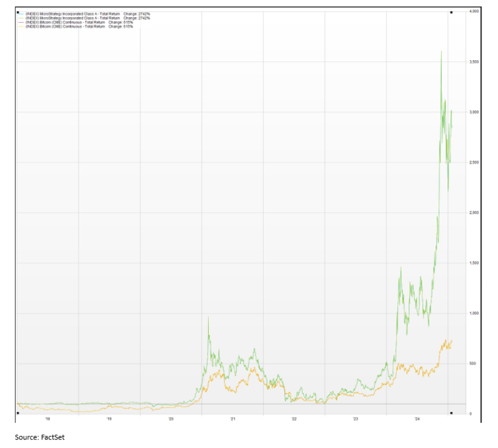Click the 3,000 y-axis label
This screenshot has width=498, height=448.
pos(474,112)
